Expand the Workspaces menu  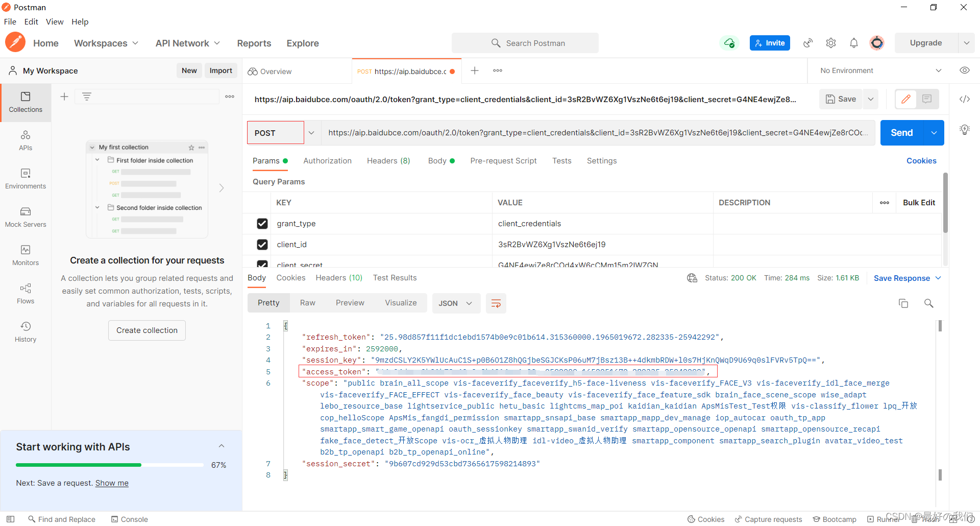tap(106, 43)
